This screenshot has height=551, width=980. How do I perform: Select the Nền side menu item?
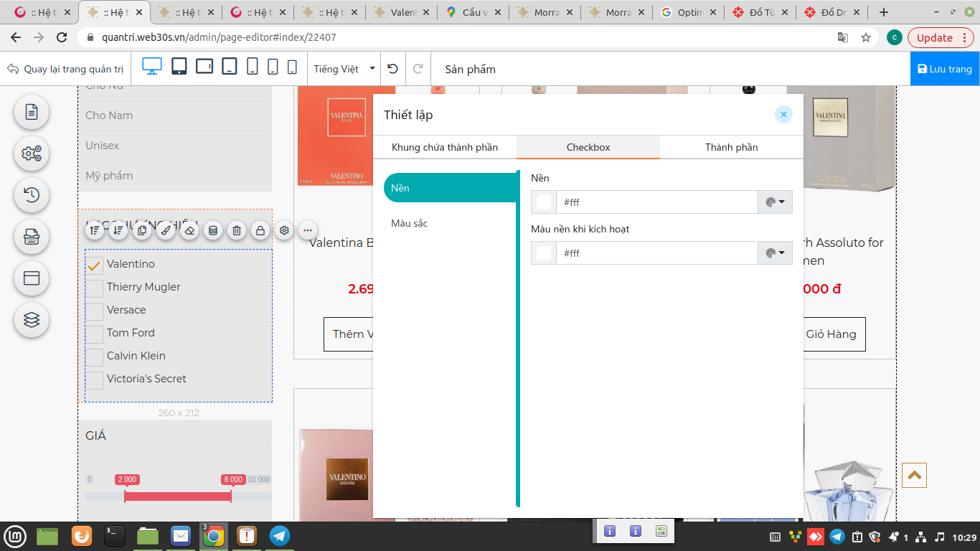[x=451, y=188]
